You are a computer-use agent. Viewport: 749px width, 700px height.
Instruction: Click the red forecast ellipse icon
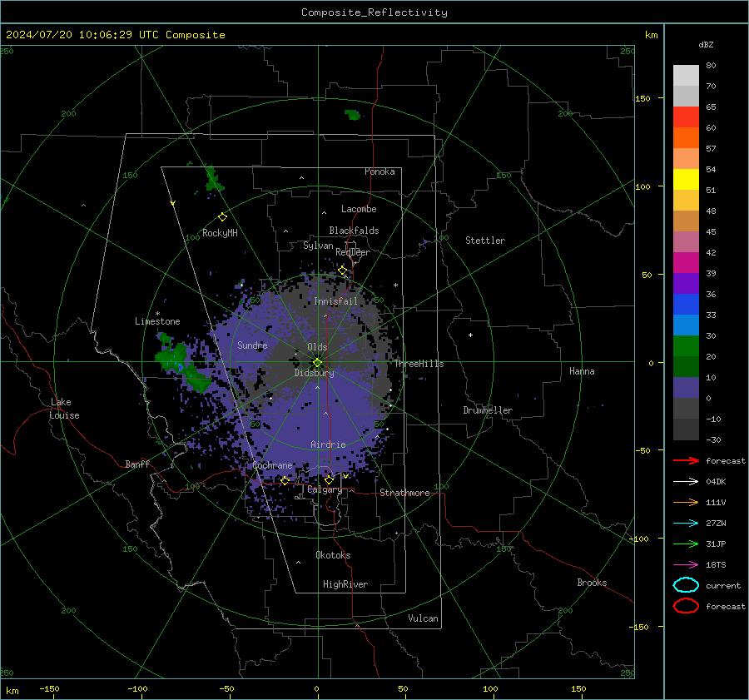pos(686,606)
